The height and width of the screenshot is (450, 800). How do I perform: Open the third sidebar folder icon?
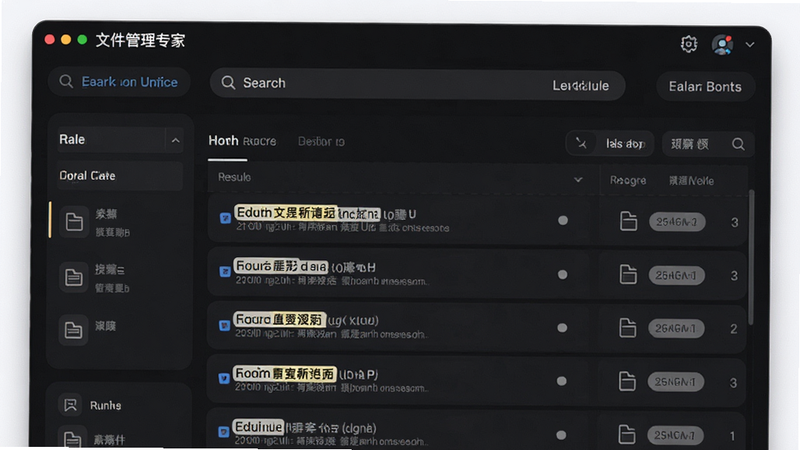click(73, 330)
